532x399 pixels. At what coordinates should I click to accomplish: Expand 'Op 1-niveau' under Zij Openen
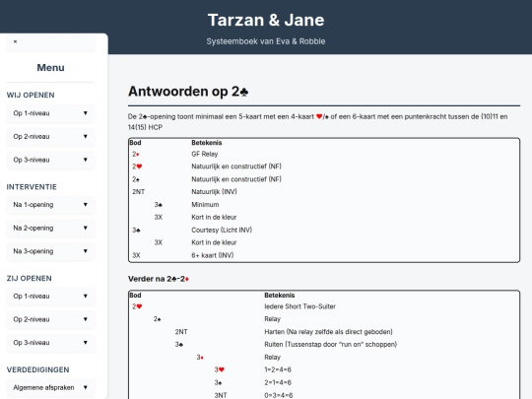[50, 296]
